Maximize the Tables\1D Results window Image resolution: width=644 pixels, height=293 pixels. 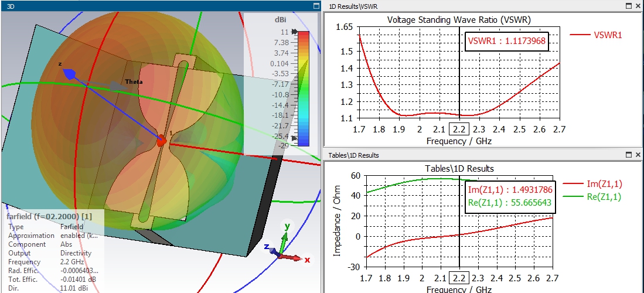628,155
